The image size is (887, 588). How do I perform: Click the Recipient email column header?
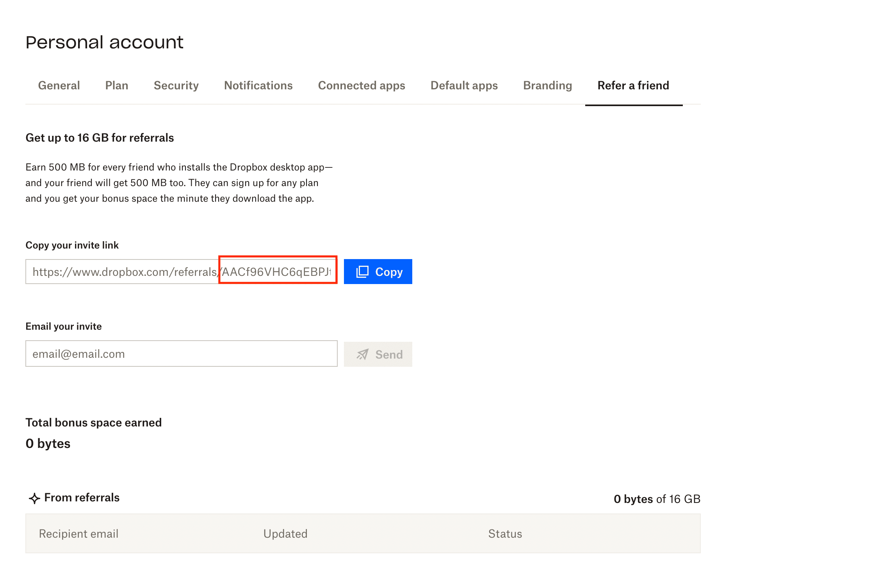(x=78, y=533)
